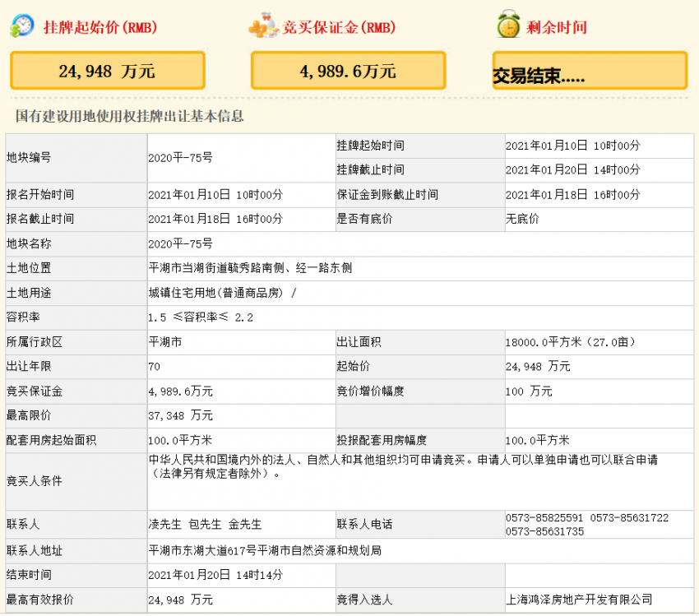Click the 土地用途 value 城镇住宅用地
The height and width of the screenshot is (616, 699).
pyautogui.click(x=221, y=293)
